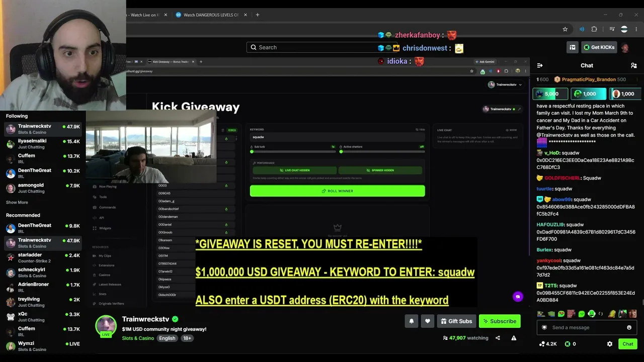This screenshot has height=362, width=644.
Task: Expand the Trainwreckstv account dropdown
Action: coord(505,84)
